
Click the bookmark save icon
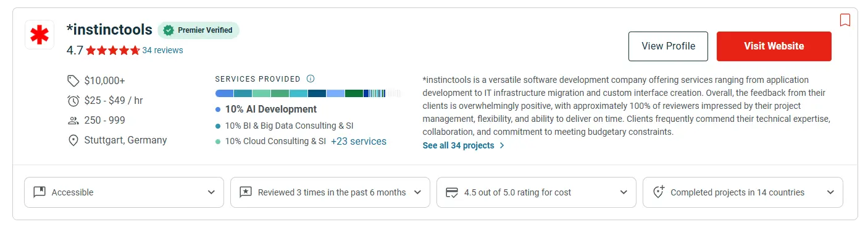[x=845, y=20]
